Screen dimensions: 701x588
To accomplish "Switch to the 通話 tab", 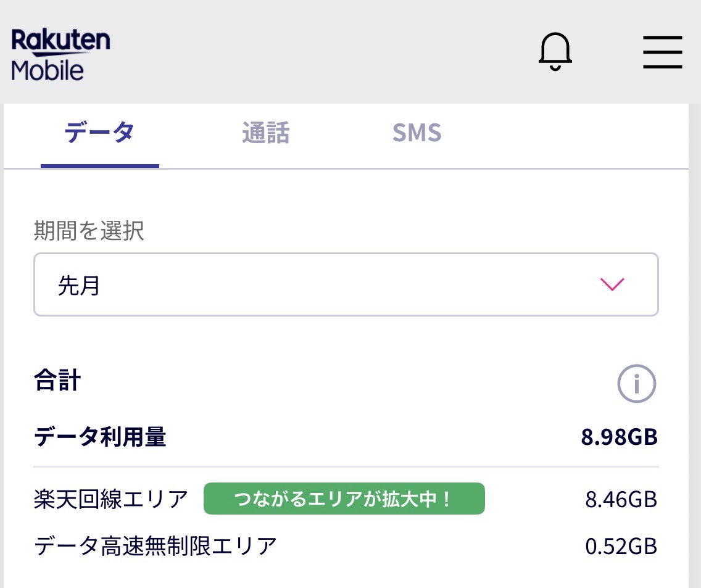I will (265, 133).
